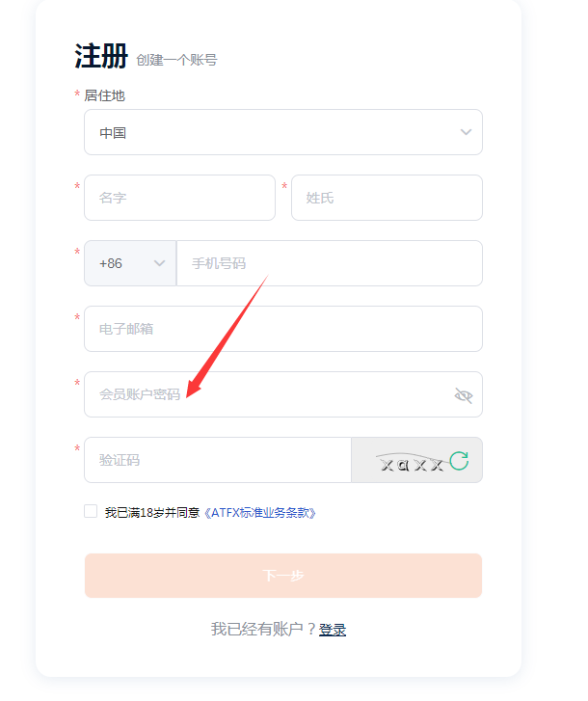The height and width of the screenshot is (701, 588).
Task: Open the ATFX标准业务条款 terms link
Action: coord(259,513)
